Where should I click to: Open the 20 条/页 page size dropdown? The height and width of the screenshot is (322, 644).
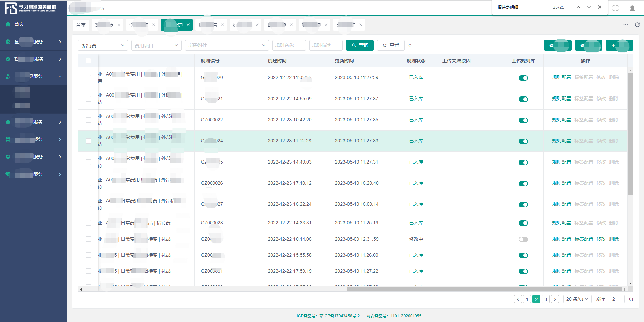577,299
